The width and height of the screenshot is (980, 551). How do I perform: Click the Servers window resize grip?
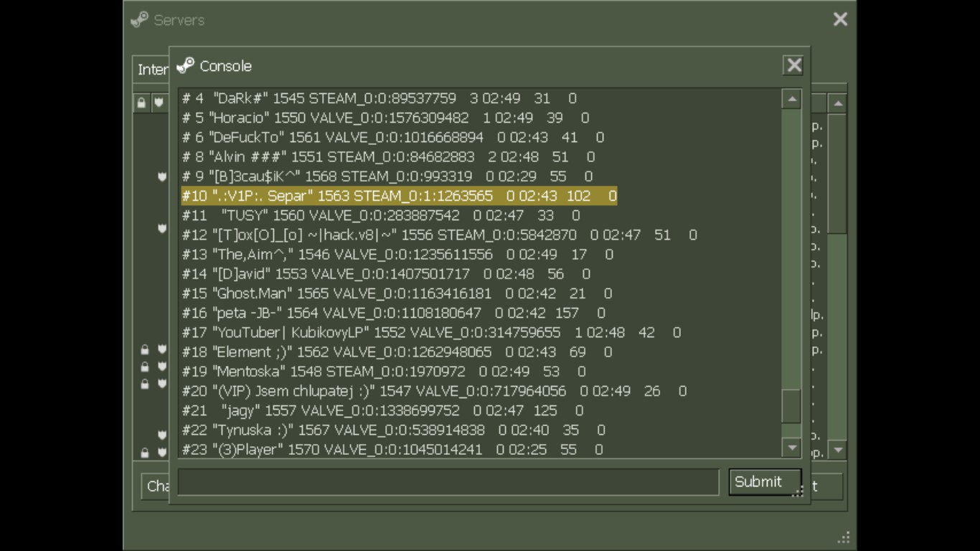(x=844, y=537)
